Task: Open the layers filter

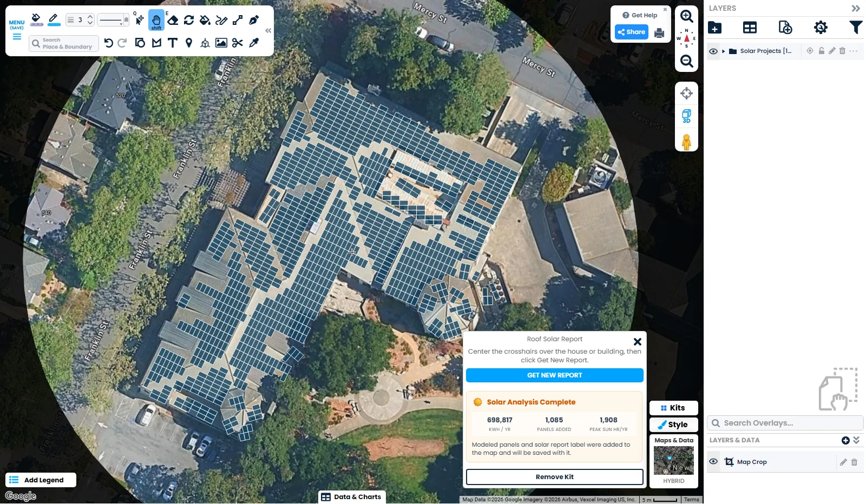Action: point(856,28)
